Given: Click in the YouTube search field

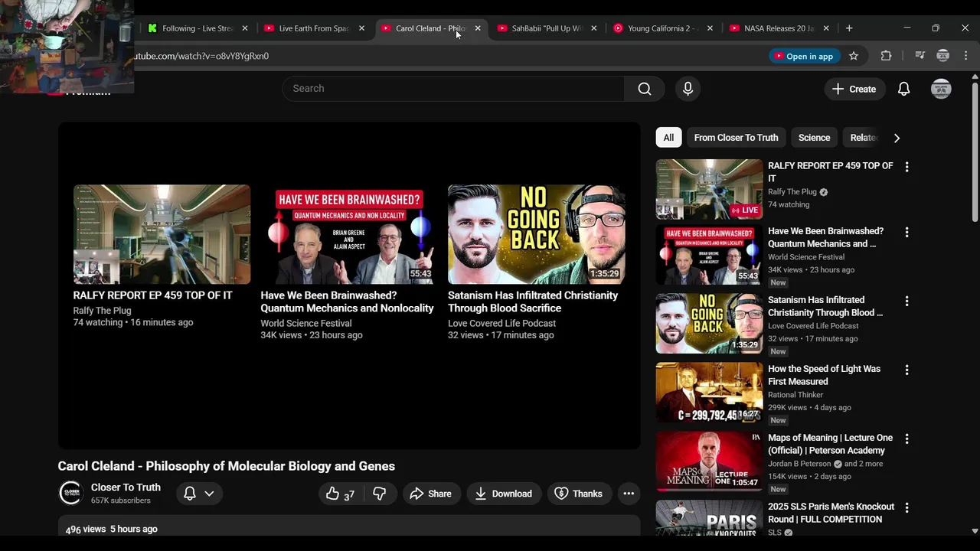Looking at the screenshot, I should (x=453, y=89).
